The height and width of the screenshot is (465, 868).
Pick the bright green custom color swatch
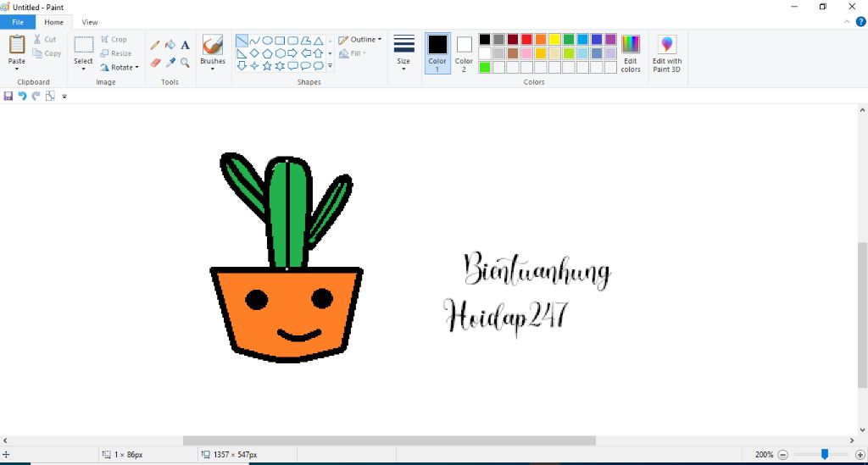[484, 68]
